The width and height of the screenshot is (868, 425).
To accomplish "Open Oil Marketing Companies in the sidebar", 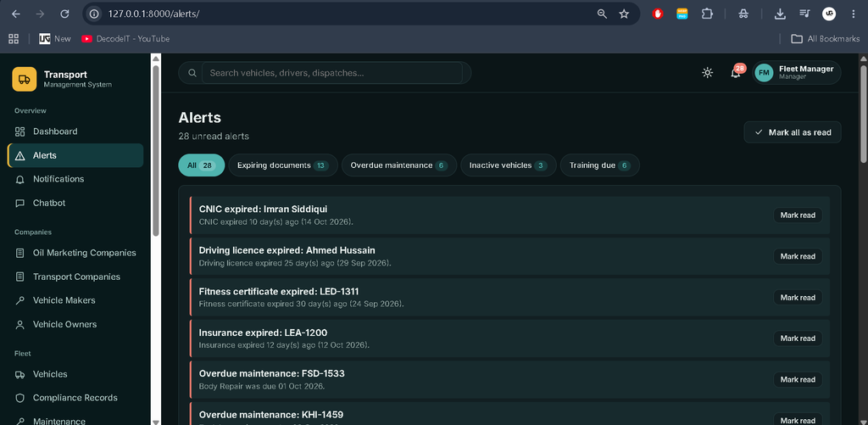I will [x=75, y=253].
